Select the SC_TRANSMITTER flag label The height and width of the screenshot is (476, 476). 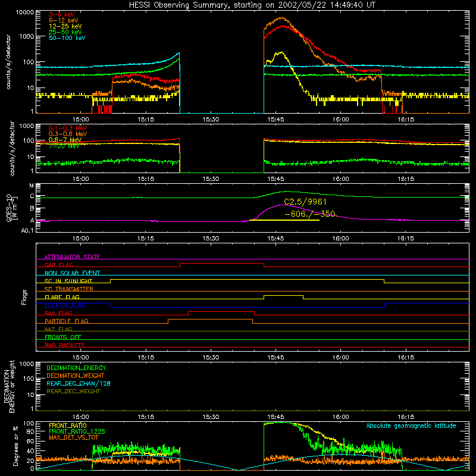click(x=69, y=289)
